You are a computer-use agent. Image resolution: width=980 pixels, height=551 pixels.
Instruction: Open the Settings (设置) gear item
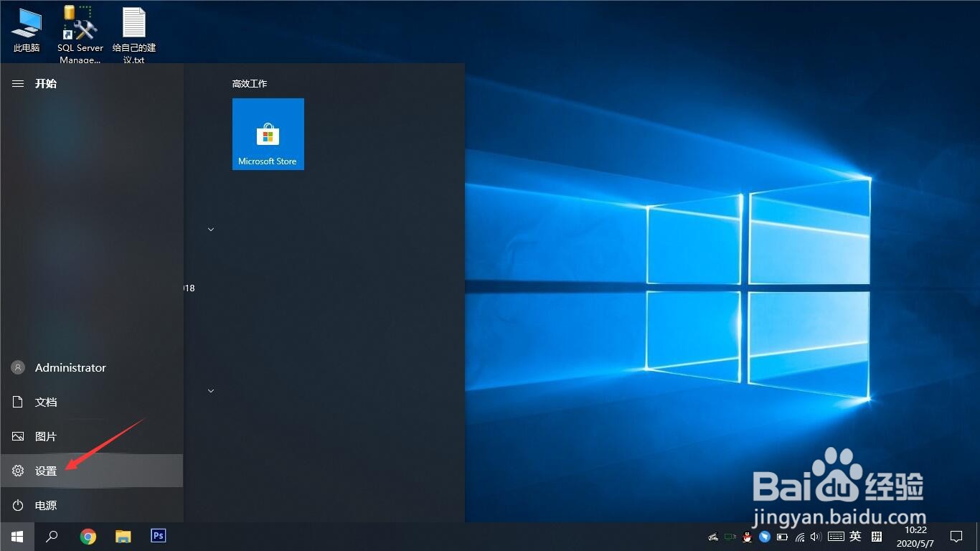[x=92, y=471]
